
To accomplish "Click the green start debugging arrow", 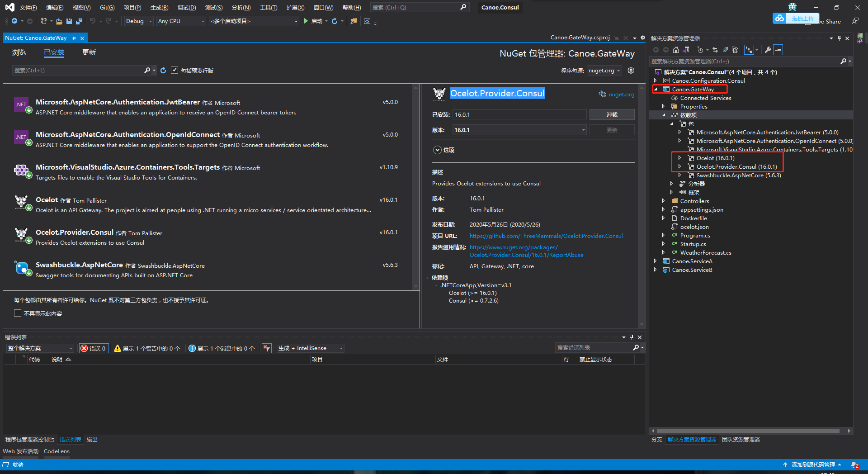I will [306, 21].
